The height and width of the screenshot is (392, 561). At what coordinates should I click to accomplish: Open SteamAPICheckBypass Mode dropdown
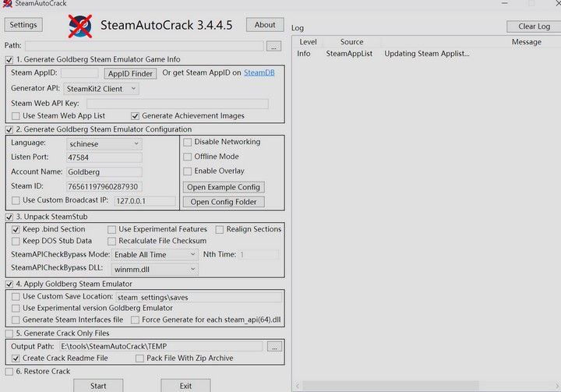coord(154,254)
